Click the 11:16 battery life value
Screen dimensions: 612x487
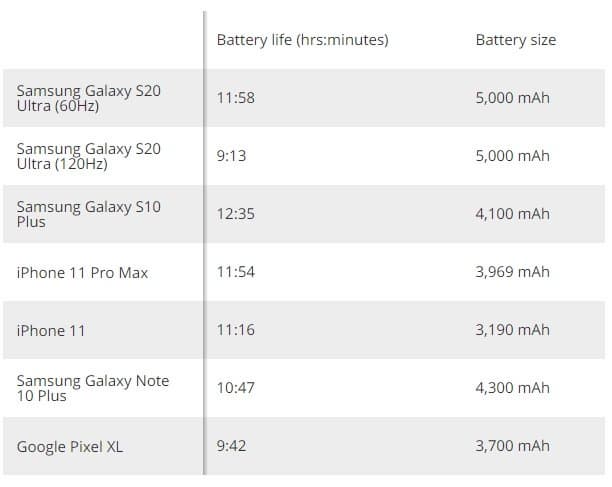click(x=236, y=331)
